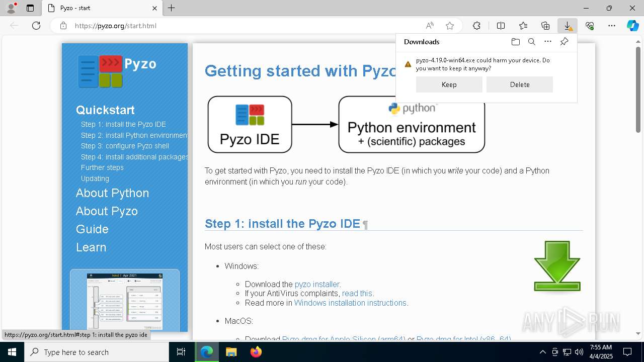Open About Pyzo section
644x362 pixels.
coord(107,211)
